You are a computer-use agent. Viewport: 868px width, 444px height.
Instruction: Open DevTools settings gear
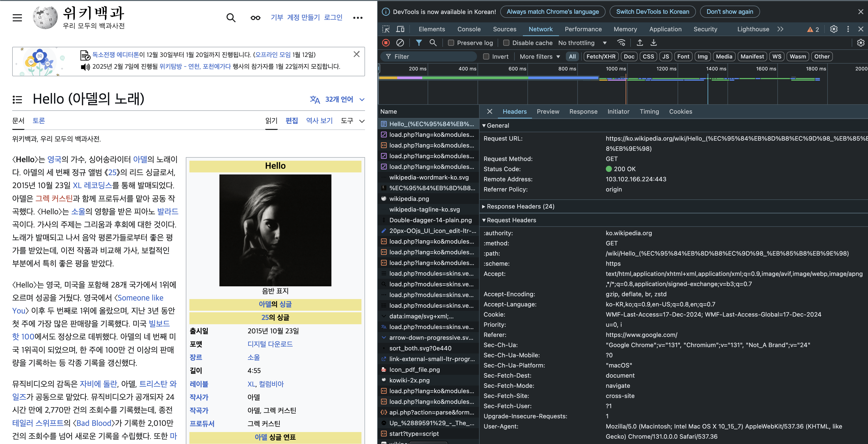(834, 29)
